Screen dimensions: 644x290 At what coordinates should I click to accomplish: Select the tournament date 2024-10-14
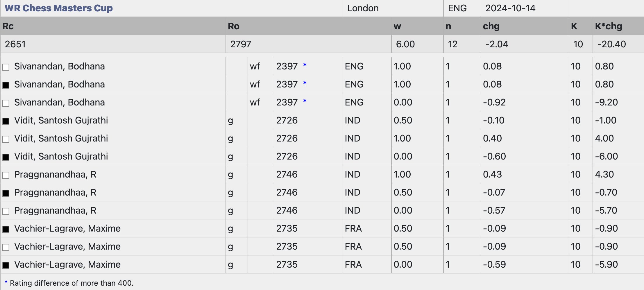(x=510, y=8)
